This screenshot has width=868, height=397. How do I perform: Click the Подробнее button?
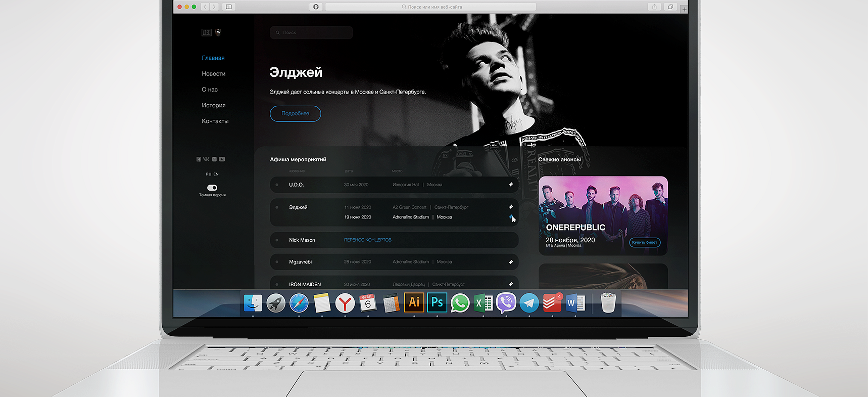296,114
